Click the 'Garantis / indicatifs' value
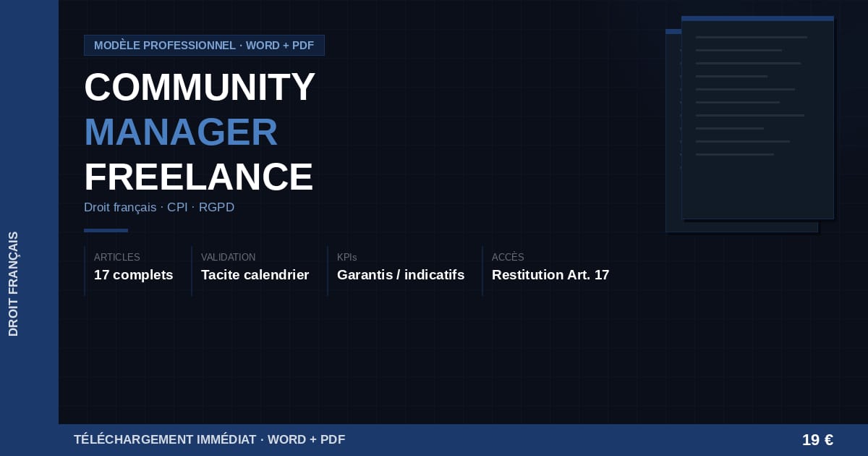This screenshot has width=868, height=456. pos(401,275)
